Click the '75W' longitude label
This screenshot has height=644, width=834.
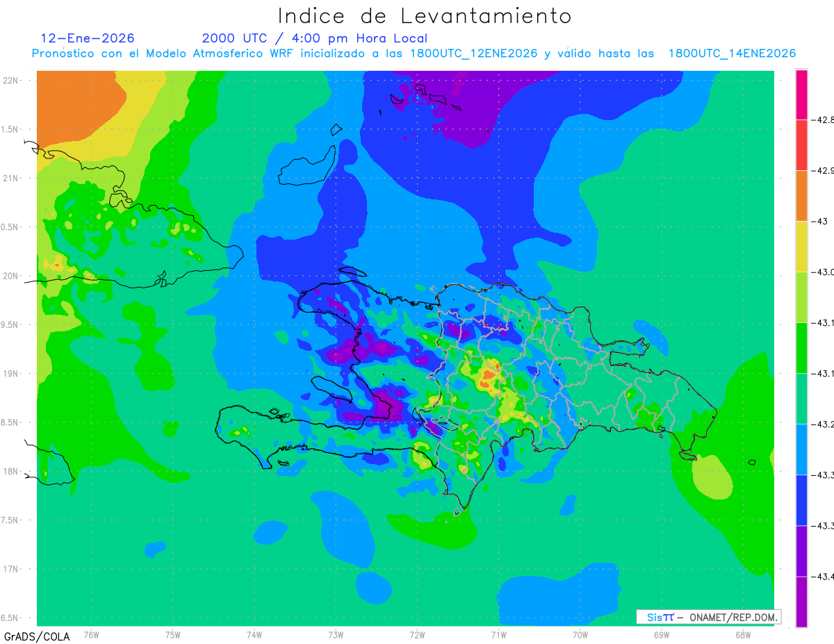tap(173, 635)
